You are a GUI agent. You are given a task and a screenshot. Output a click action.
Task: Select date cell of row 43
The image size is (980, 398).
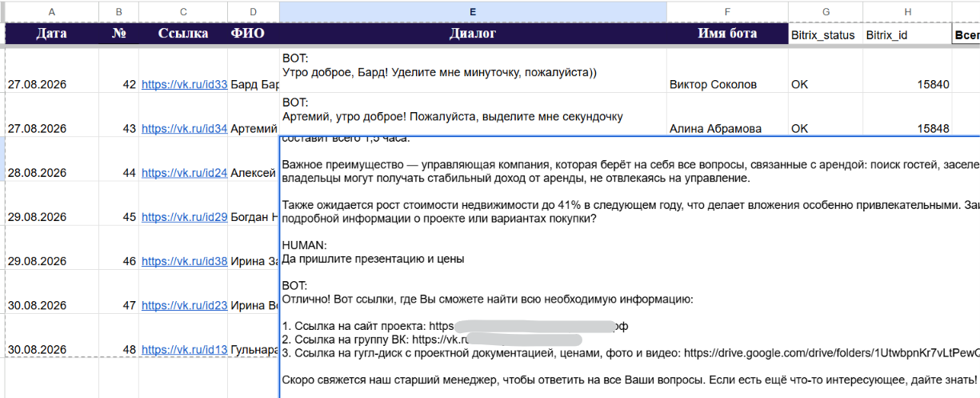point(52,115)
